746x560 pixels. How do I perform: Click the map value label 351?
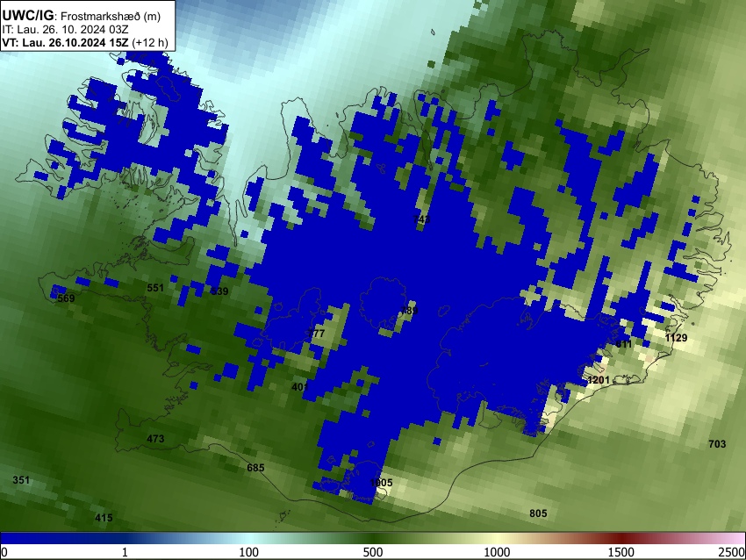tap(21, 479)
